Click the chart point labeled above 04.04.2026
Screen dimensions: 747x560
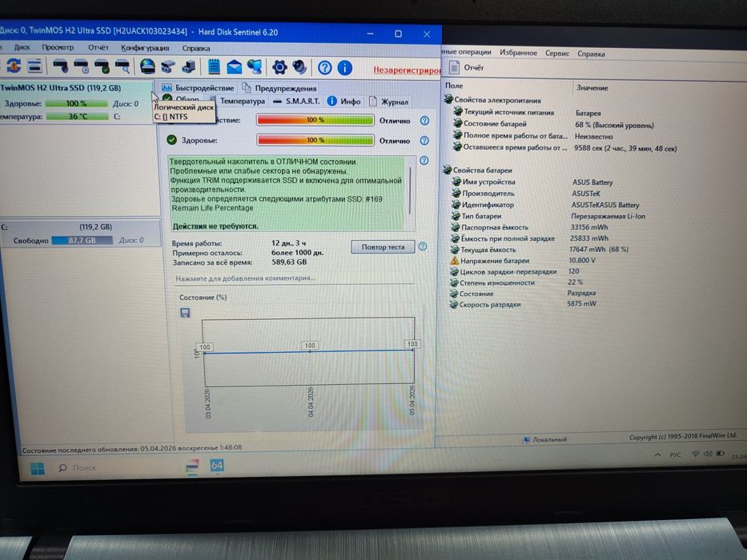point(310,346)
